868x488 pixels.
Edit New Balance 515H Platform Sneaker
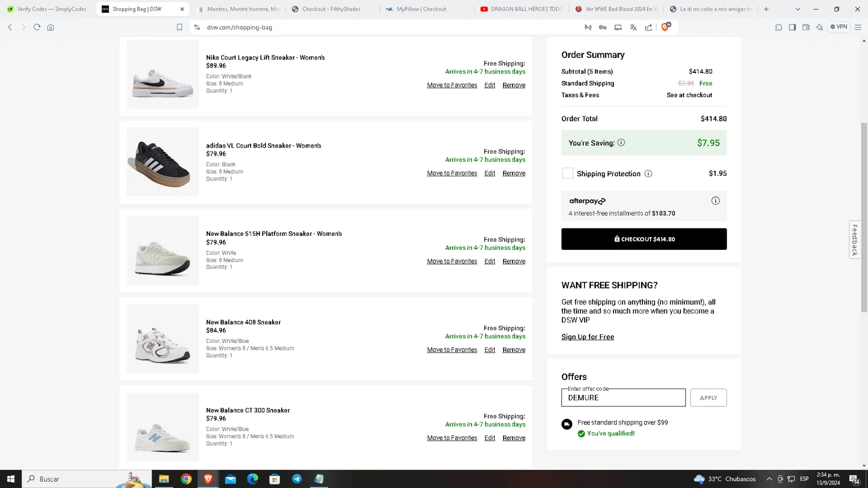[x=490, y=261]
